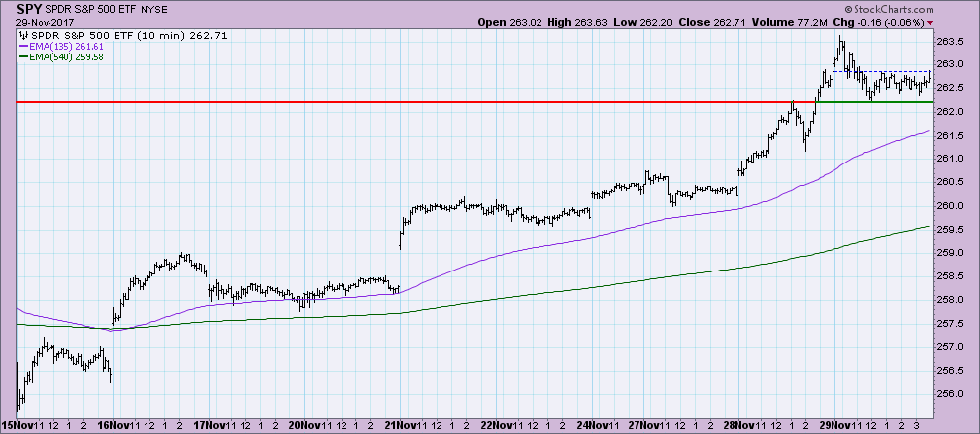Click the 262.0 price axis label
The image size is (980, 434).
point(949,112)
